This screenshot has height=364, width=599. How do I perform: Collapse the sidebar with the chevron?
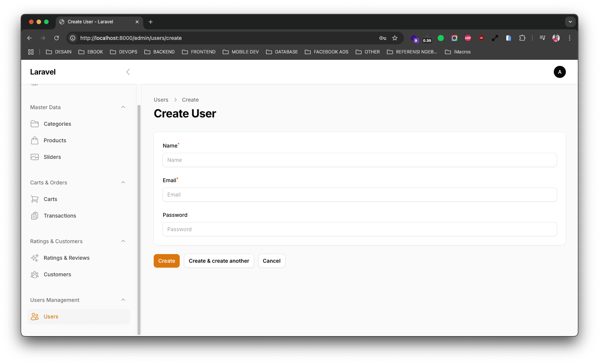click(x=128, y=72)
